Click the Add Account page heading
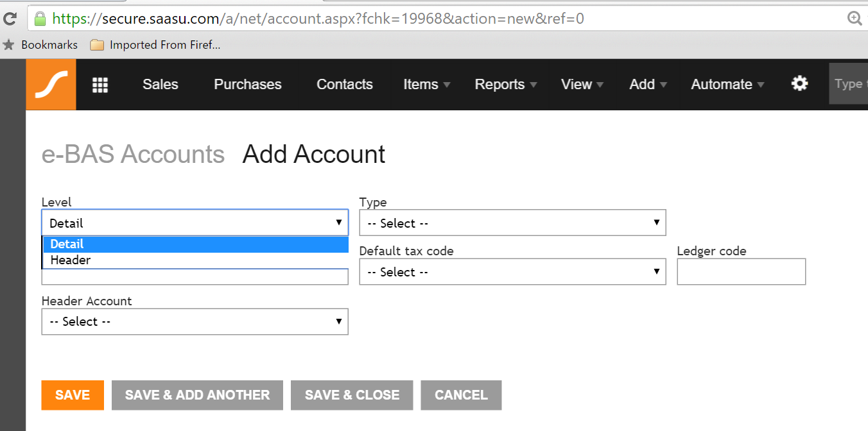The width and height of the screenshot is (868, 431). (x=314, y=155)
